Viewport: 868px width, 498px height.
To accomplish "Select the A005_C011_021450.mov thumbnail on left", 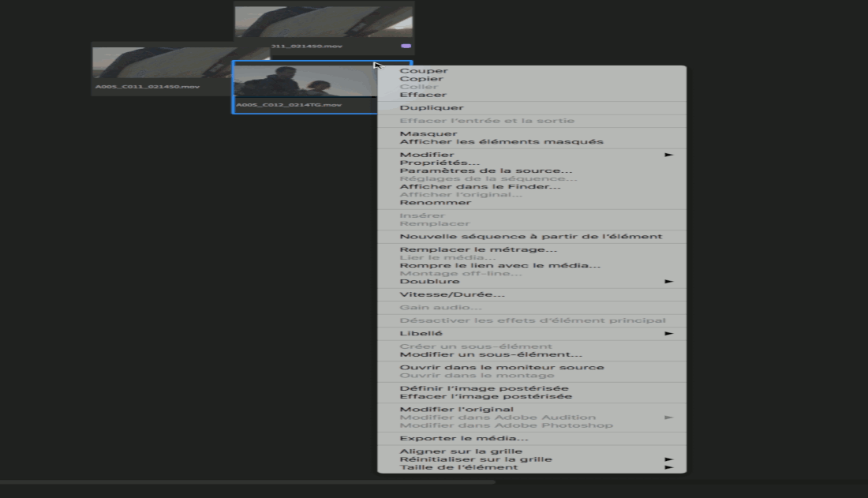I will 162,62.
